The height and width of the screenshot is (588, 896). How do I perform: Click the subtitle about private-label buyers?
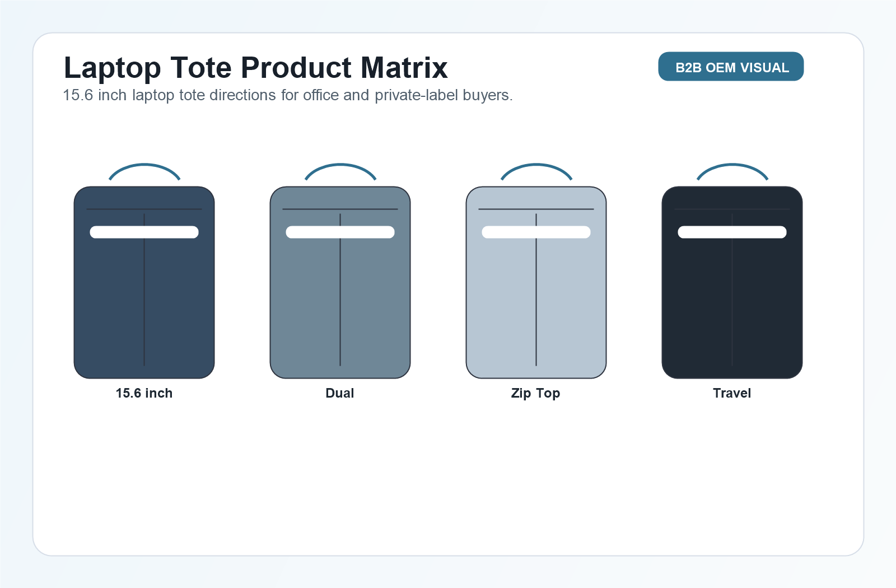click(x=288, y=95)
